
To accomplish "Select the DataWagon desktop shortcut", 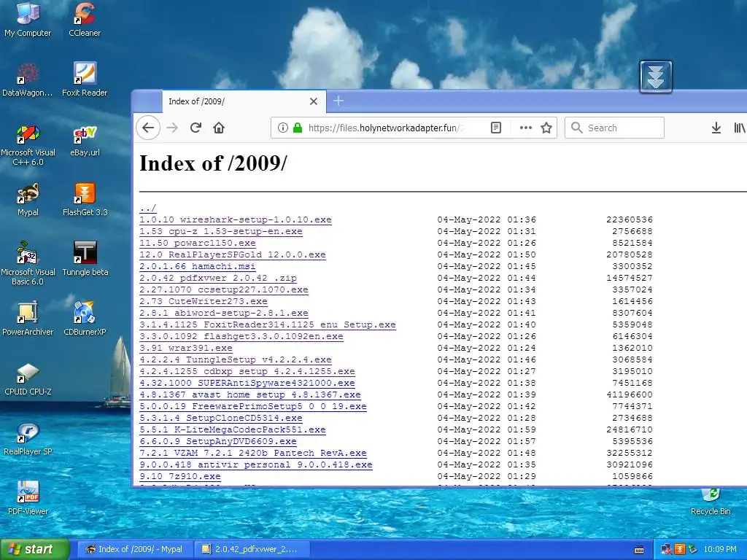I will [28, 79].
